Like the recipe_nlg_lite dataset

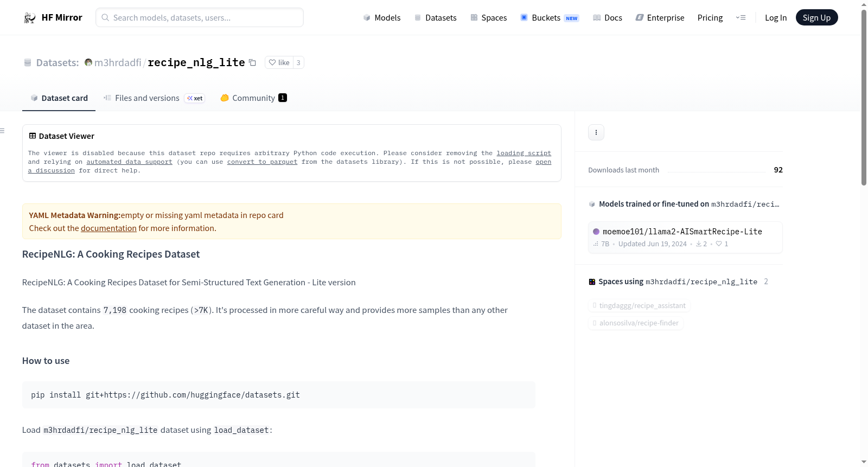coord(279,62)
